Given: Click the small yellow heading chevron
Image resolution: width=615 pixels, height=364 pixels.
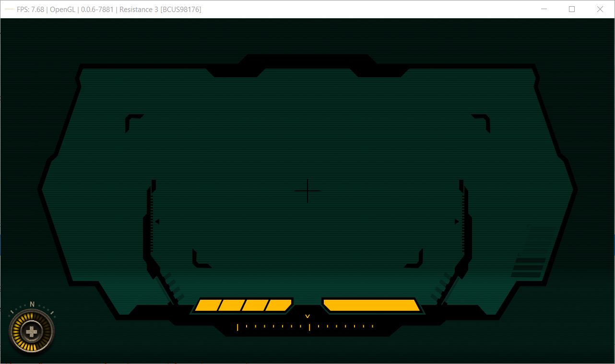Looking at the screenshot, I should click(x=307, y=317).
